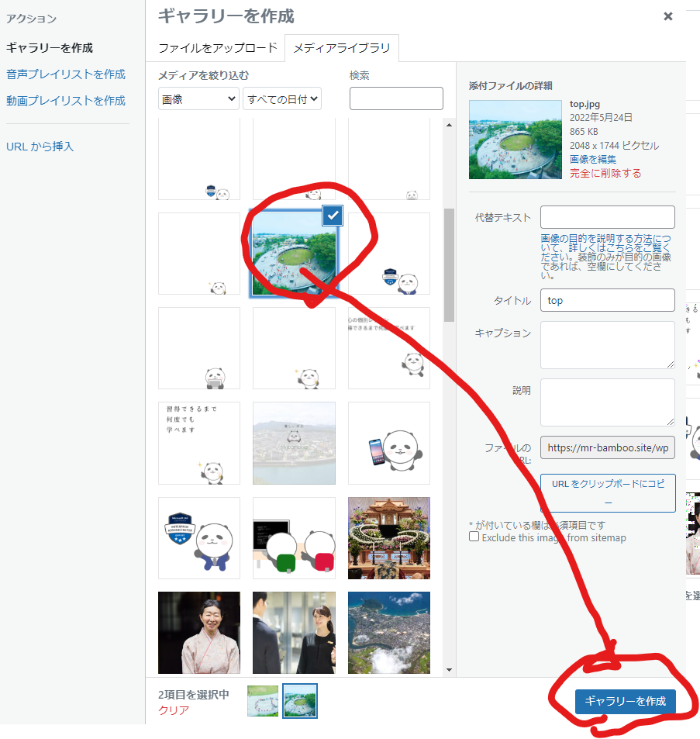
Task: Select the メディアライブラリ tab
Action: (342, 48)
